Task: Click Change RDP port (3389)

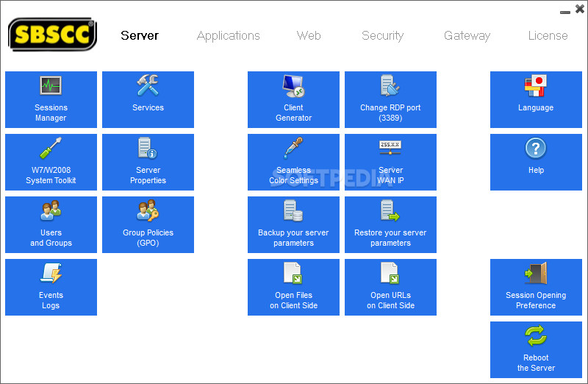Action: click(x=390, y=99)
